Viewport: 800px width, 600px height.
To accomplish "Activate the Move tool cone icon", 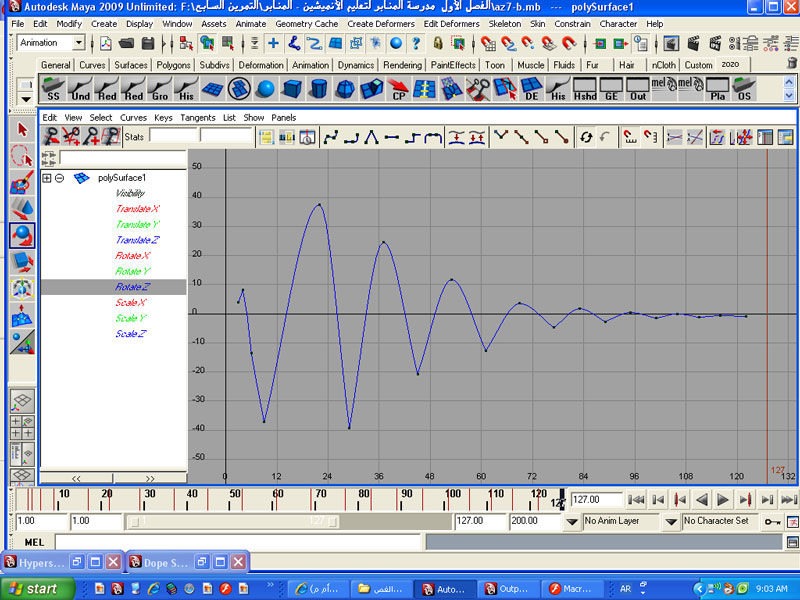I will [x=22, y=209].
